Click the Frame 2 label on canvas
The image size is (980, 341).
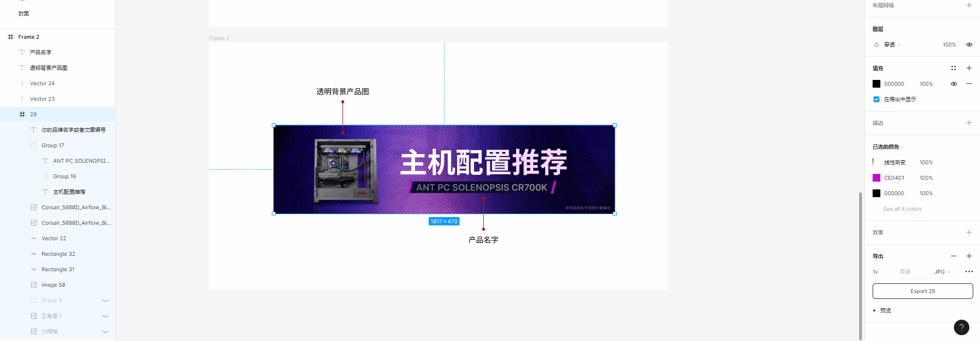click(x=219, y=38)
